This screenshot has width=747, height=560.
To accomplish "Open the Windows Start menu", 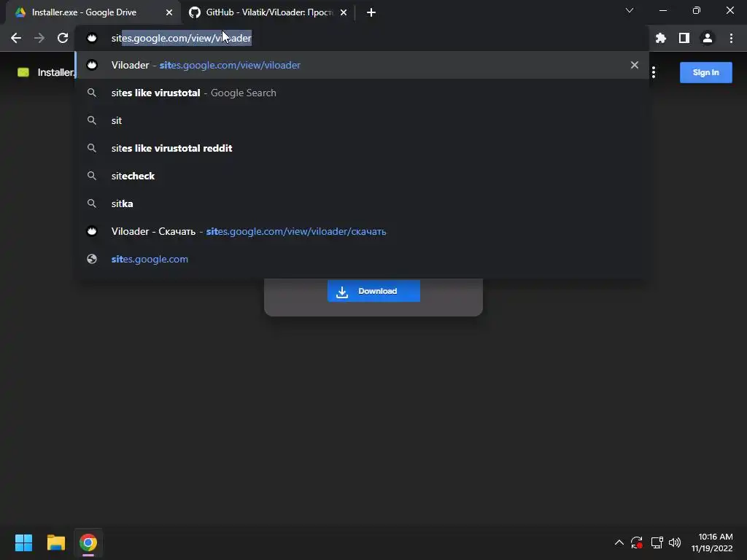I will tap(23, 542).
